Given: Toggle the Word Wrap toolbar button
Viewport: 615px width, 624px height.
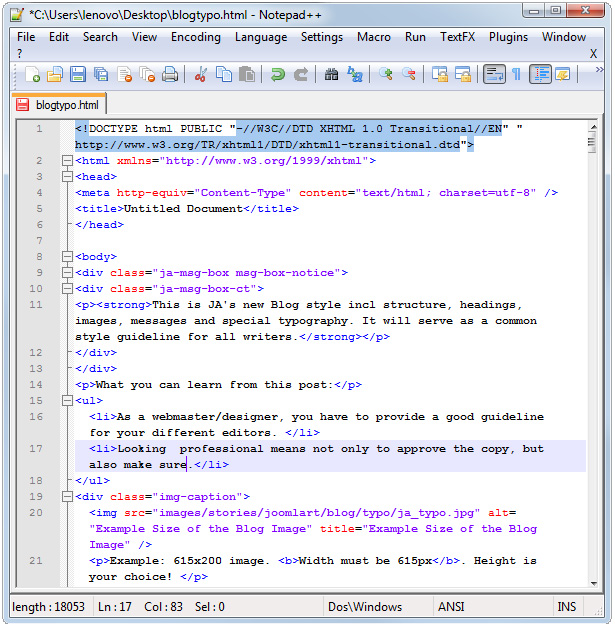Looking at the screenshot, I should 493,75.
